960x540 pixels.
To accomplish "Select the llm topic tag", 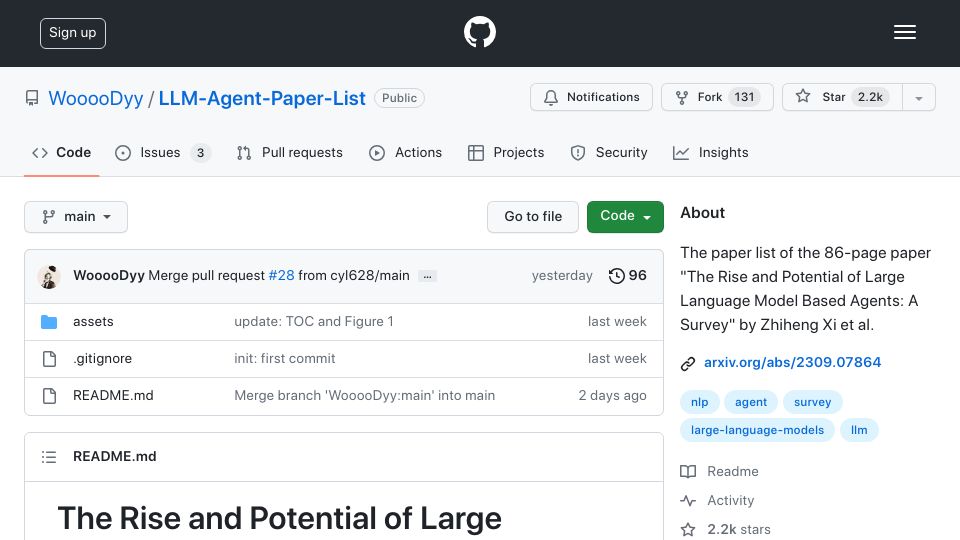I will (x=859, y=430).
